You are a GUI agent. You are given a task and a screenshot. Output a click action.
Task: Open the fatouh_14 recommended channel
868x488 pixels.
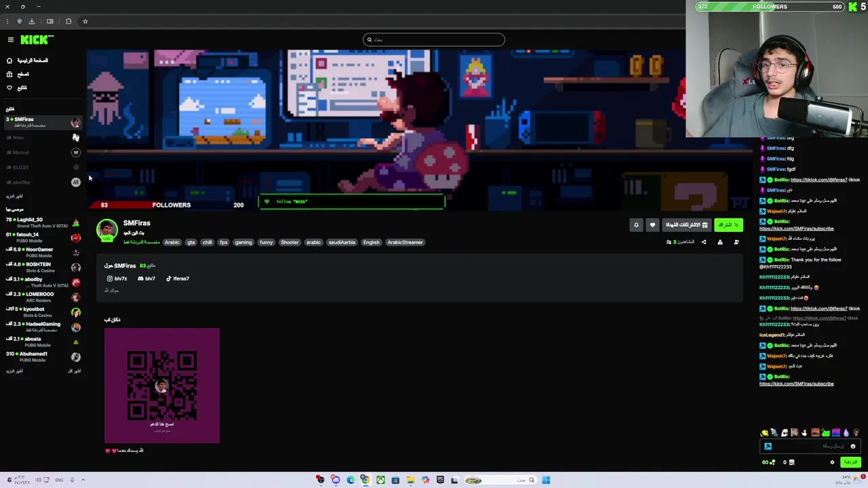click(x=43, y=237)
